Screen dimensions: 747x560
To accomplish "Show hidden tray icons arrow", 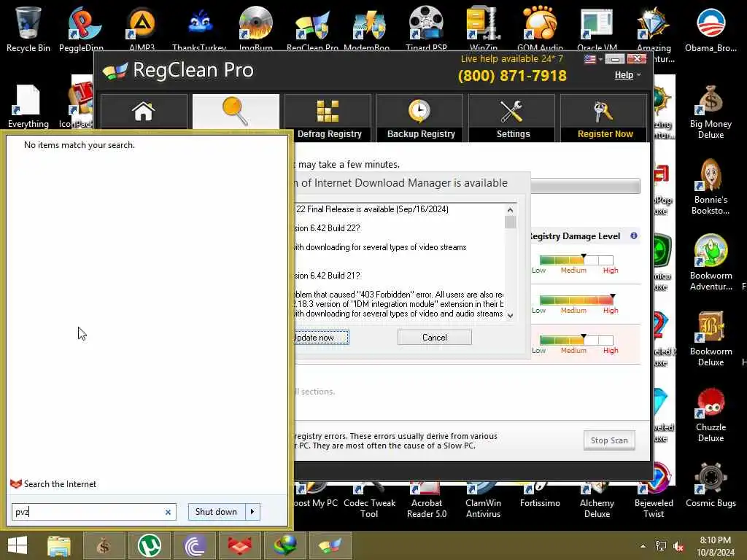I will (x=643, y=546).
